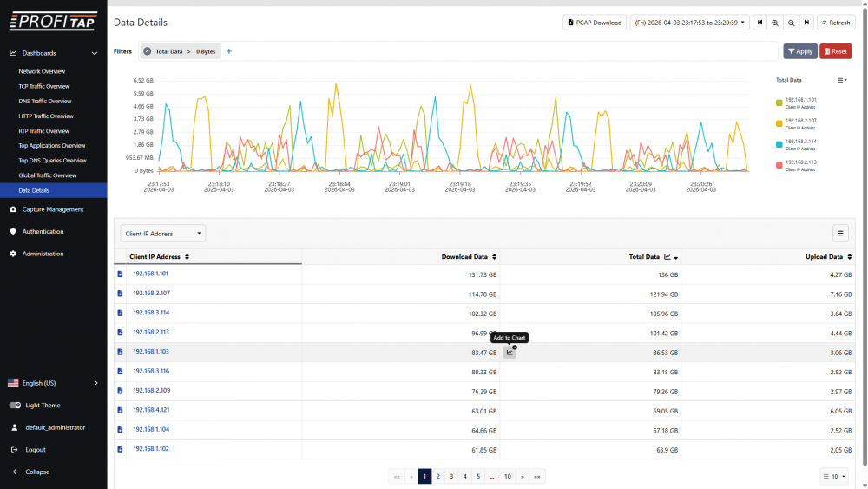This screenshot has height=489, width=868.
Task: Open file icon beside 192.168.1.101 row
Action: pos(120,274)
